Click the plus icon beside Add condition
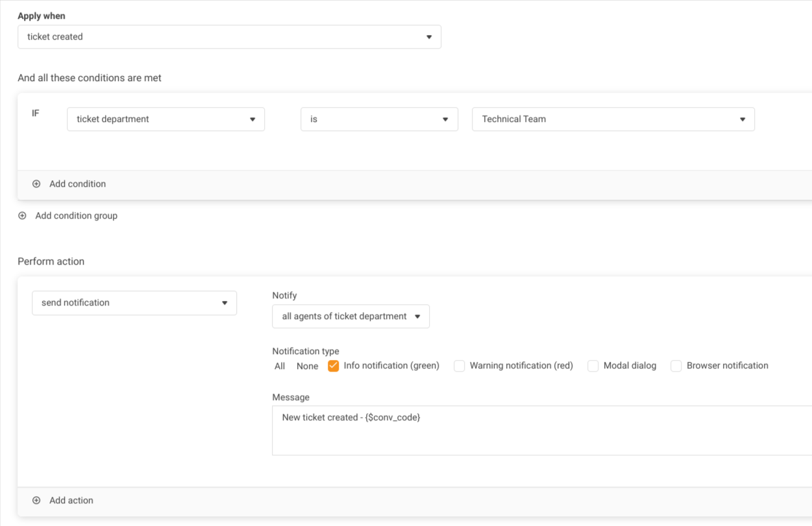812x526 pixels. point(36,184)
